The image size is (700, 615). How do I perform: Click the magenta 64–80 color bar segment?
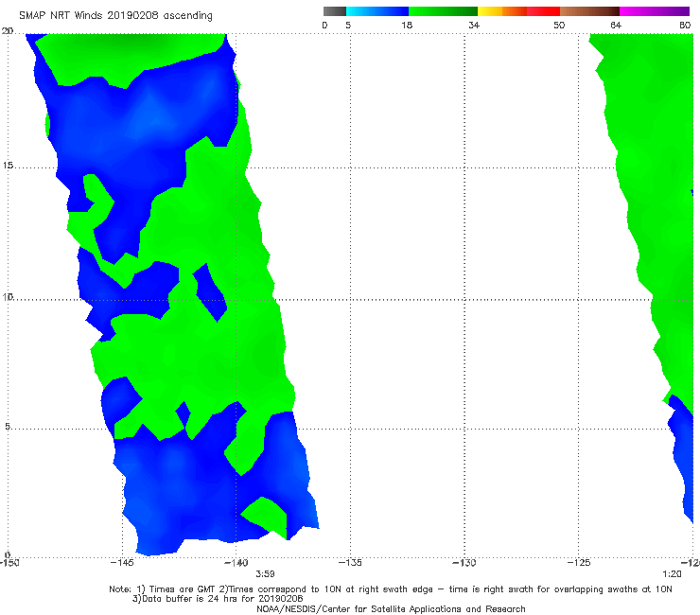pyautogui.click(x=655, y=11)
